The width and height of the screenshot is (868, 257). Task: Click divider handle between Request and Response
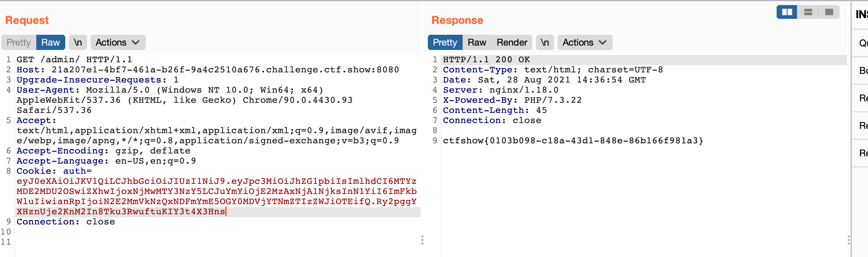pos(422,240)
